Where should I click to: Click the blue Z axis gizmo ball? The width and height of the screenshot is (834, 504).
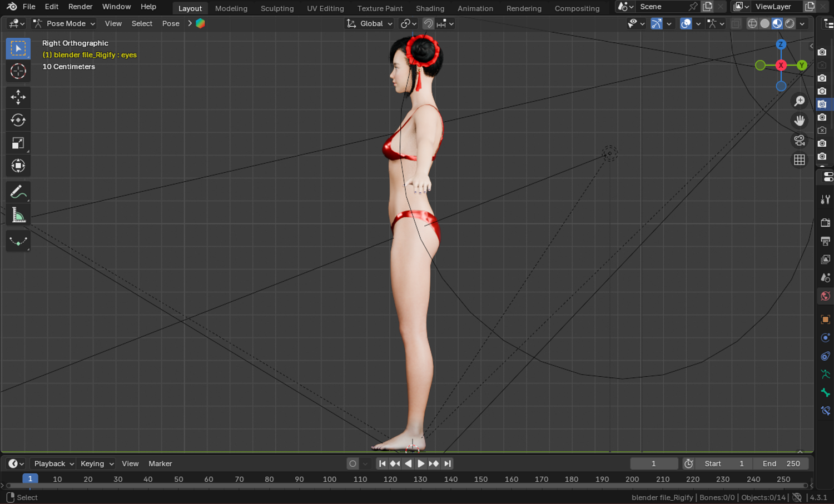click(781, 44)
